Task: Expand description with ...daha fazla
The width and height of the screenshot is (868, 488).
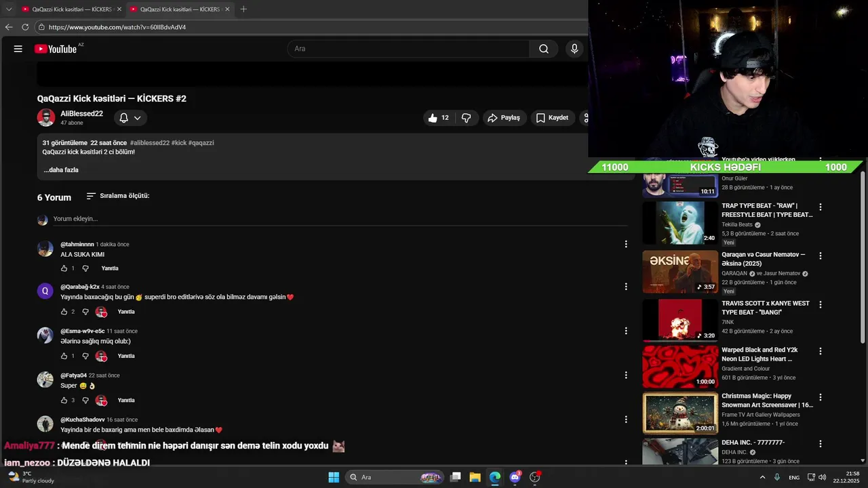Action: coord(61,170)
